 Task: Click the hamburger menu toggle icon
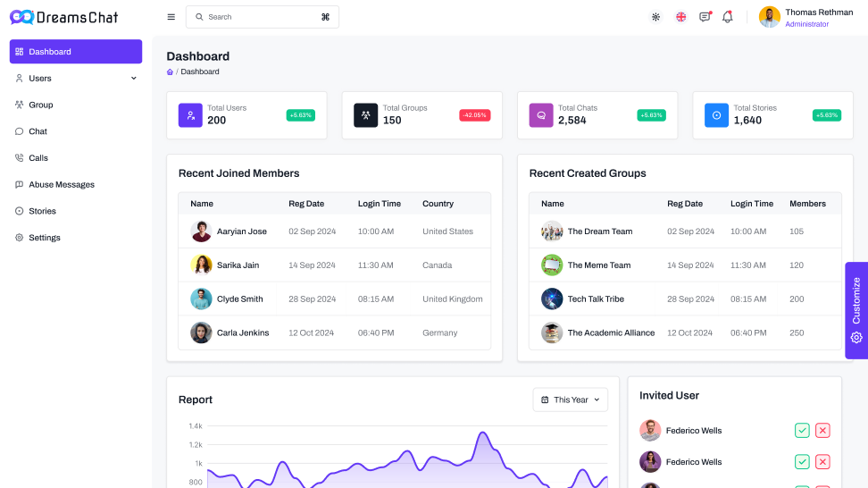(171, 17)
